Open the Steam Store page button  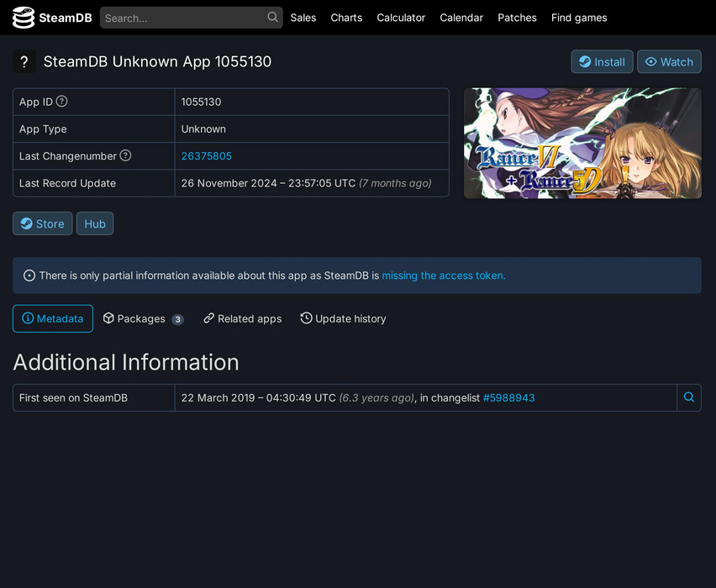pyautogui.click(x=43, y=223)
